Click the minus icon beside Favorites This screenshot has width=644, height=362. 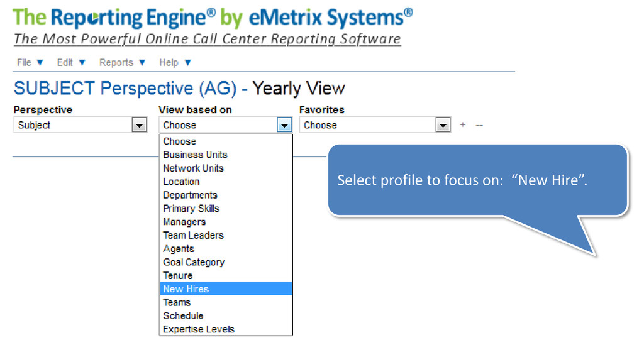[x=479, y=125]
